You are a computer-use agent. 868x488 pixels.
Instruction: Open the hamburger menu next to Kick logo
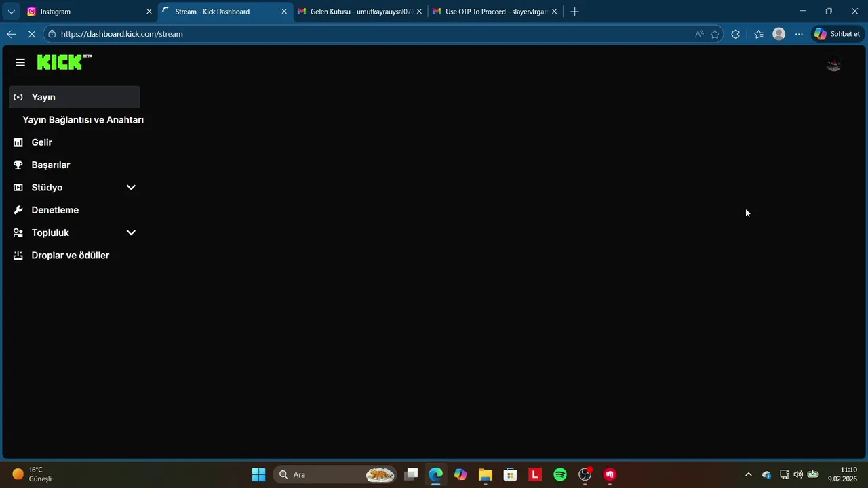[20, 62]
